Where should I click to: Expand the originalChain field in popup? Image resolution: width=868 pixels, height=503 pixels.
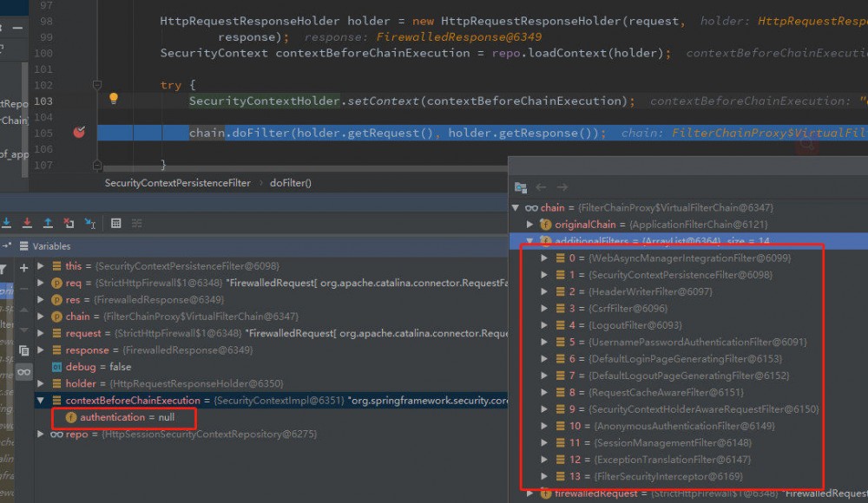(530, 225)
